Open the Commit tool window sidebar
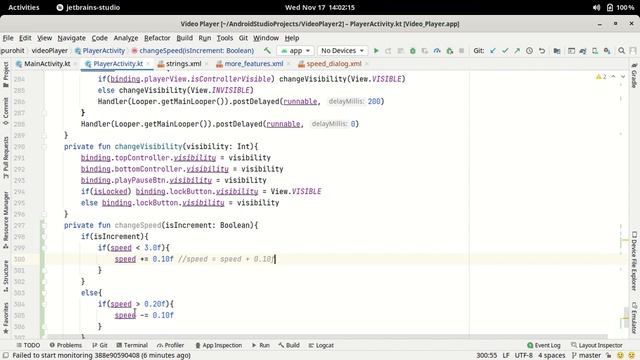The image size is (640, 360). [x=6, y=111]
